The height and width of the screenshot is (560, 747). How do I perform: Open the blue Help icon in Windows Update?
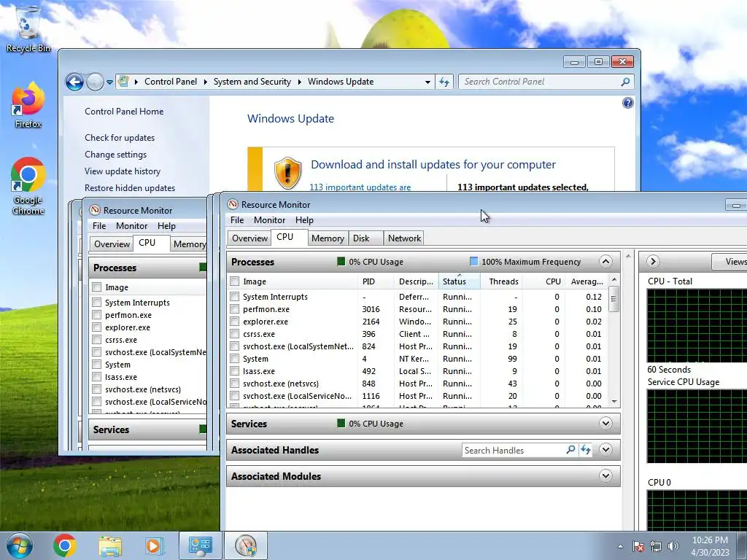pyautogui.click(x=628, y=103)
